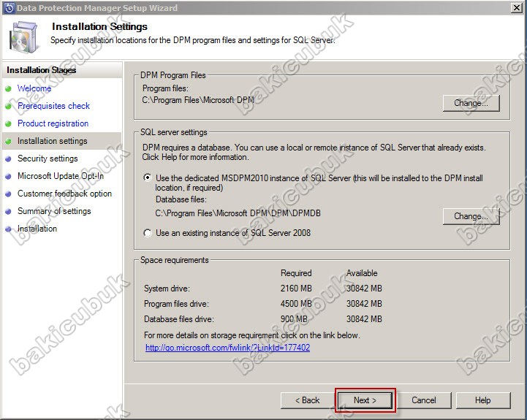Viewport: 527px width, 420px height.
Task: Select Microsoft Update Opt-In stage
Action: (61, 176)
